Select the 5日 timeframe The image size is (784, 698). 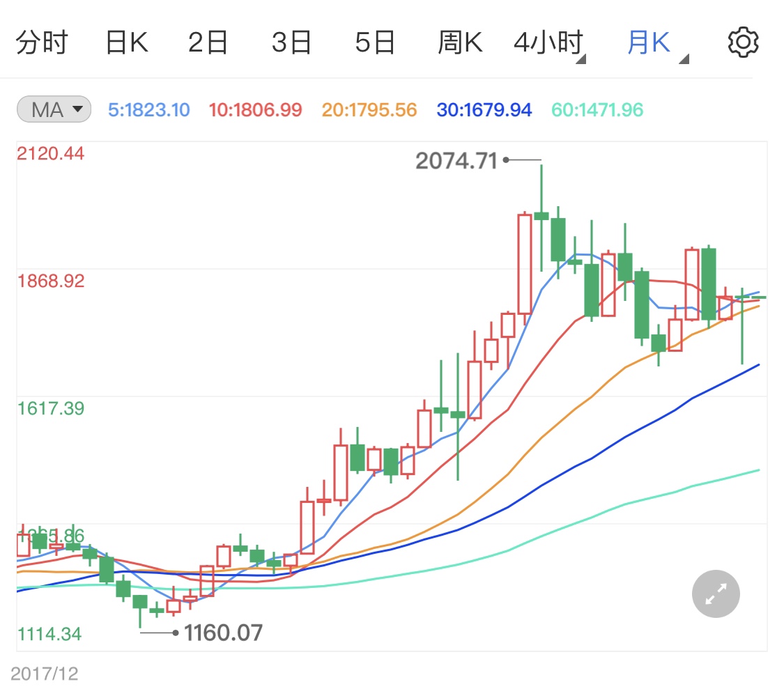[376, 41]
